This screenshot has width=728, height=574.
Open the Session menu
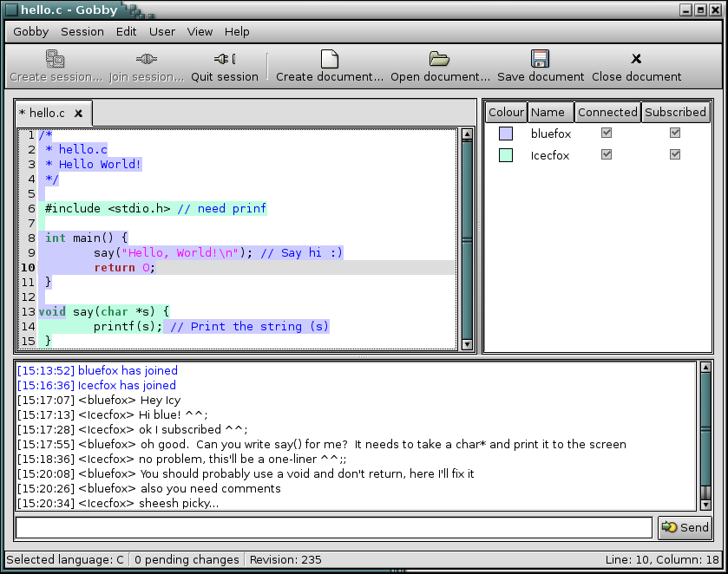(x=82, y=31)
